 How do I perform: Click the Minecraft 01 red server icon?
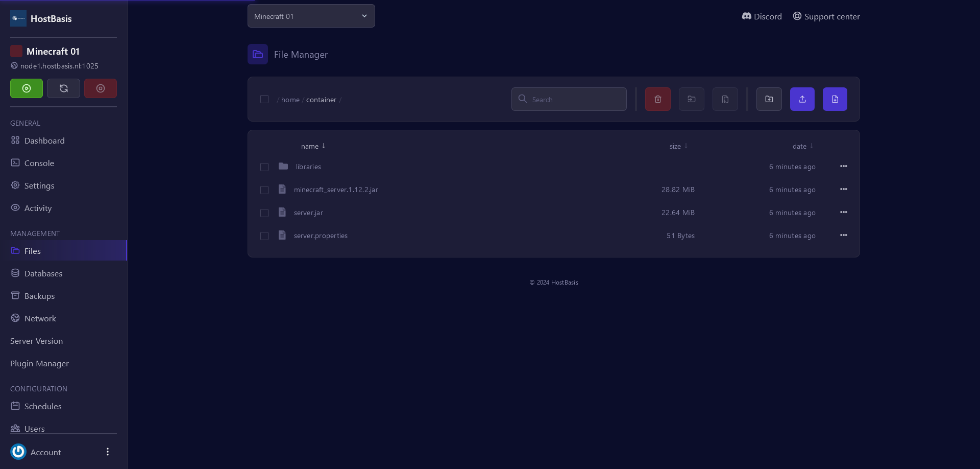pyautogui.click(x=16, y=51)
